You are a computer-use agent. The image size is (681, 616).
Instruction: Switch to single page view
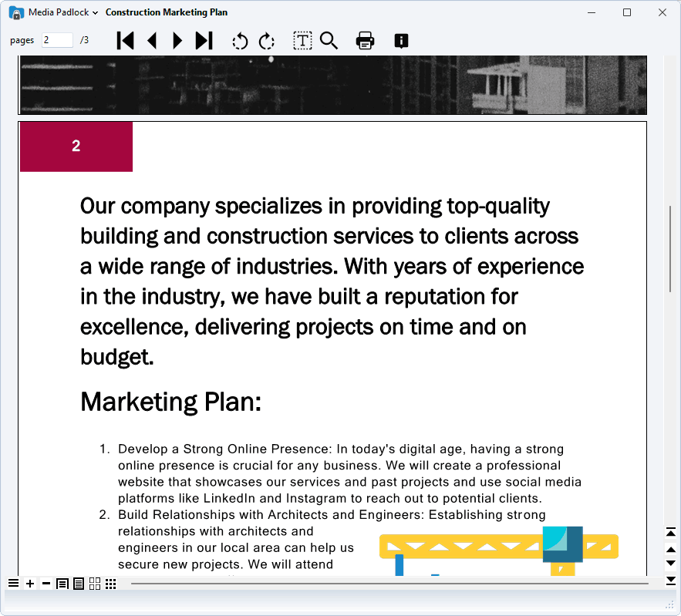62,584
